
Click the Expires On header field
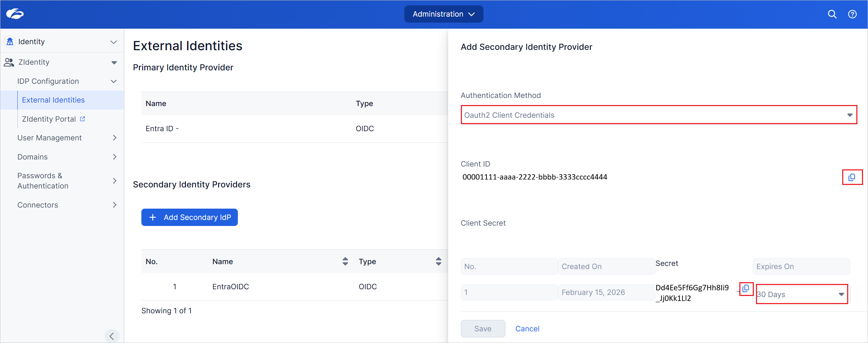pos(801,267)
